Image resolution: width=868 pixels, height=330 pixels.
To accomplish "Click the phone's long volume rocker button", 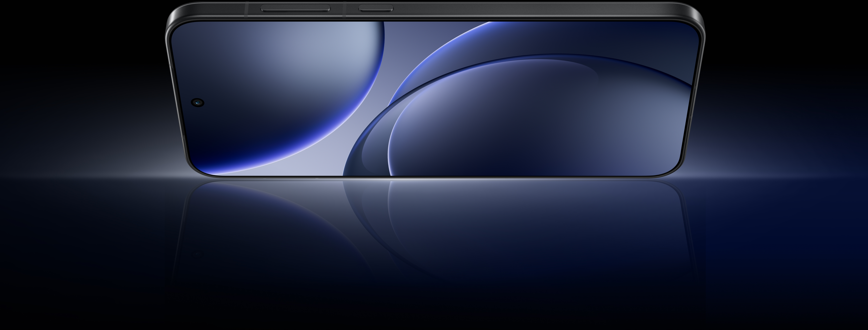I will [295, 8].
